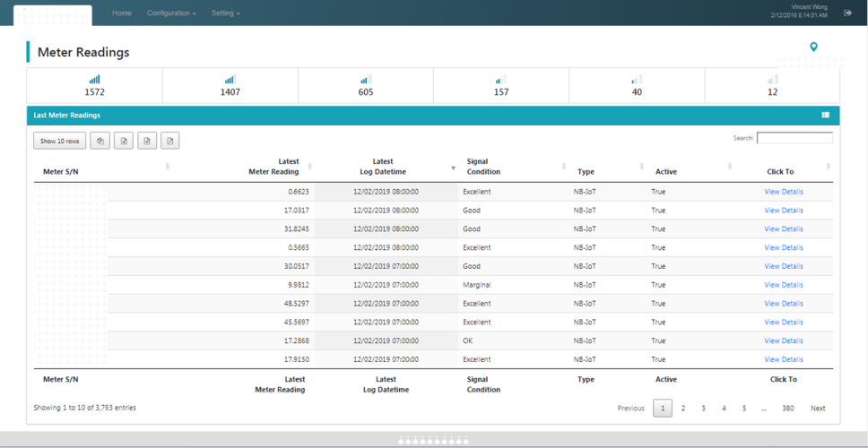Click the Excel export icon button
The height and width of the screenshot is (448, 868).
[124, 141]
